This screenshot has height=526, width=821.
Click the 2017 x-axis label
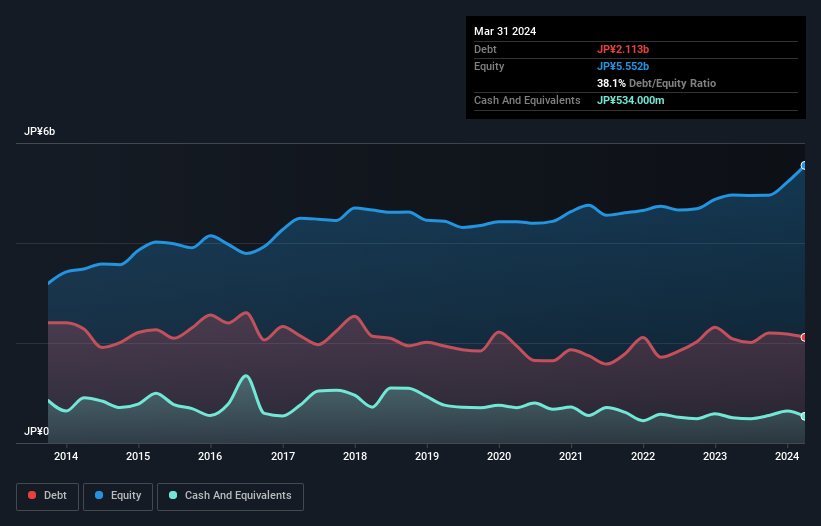[x=283, y=456]
